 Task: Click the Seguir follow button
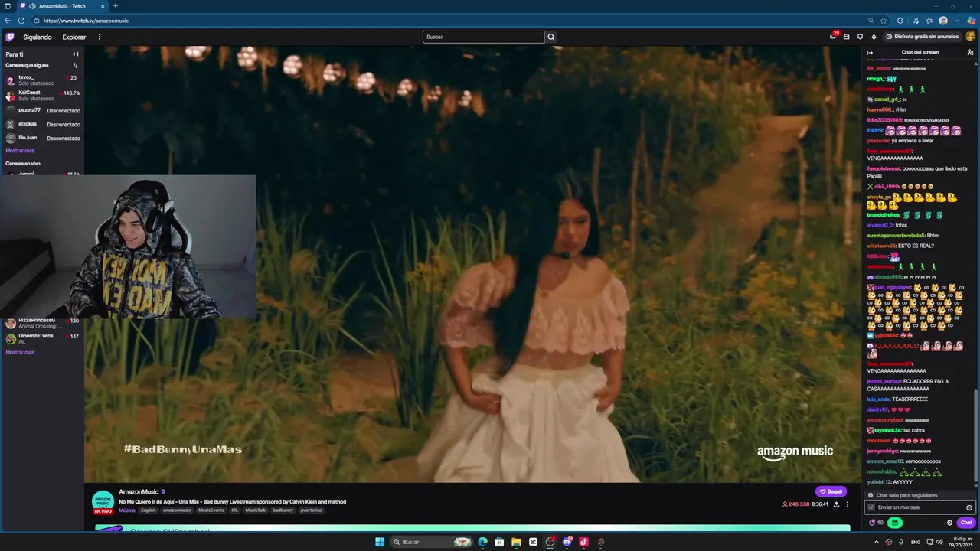(x=831, y=491)
